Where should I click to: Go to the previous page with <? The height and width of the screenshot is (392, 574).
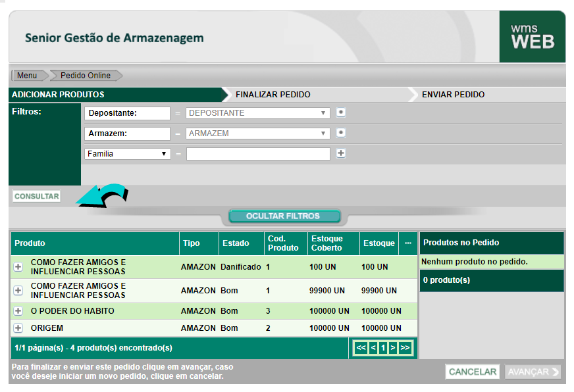point(373,348)
